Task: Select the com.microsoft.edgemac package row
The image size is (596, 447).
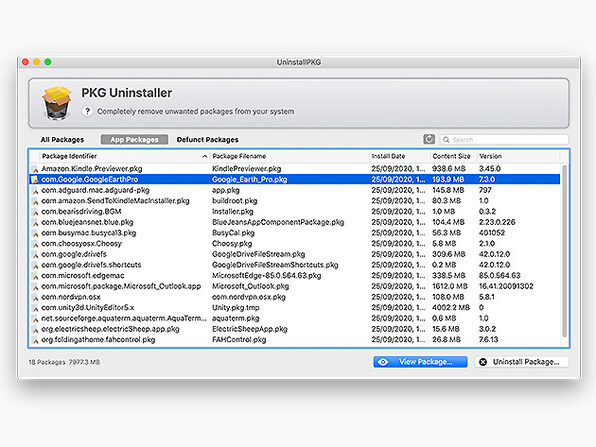Action: pos(295,276)
